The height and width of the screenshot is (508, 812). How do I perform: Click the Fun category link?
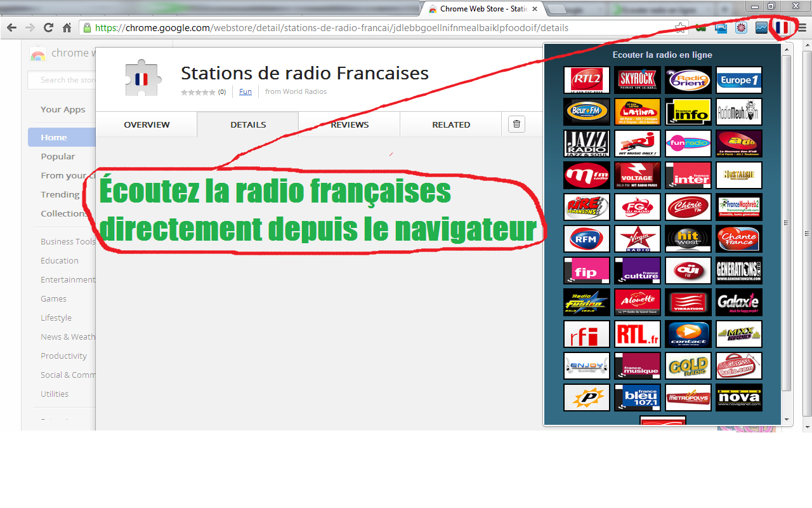[x=246, y=91]
